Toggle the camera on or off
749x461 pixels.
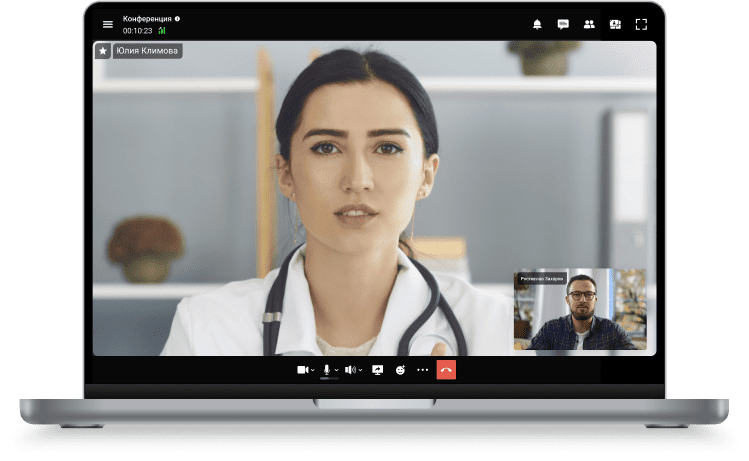[x=302, y=370]
